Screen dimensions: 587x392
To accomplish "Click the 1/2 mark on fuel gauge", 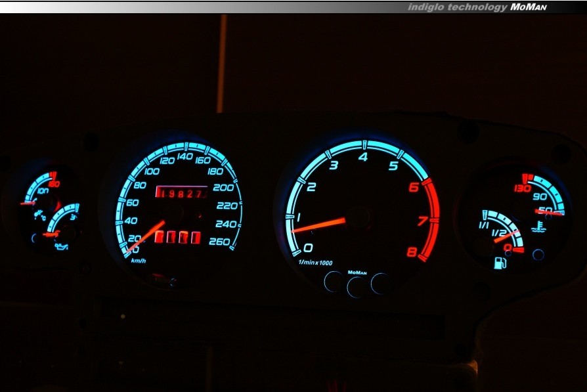I will coord(498,232).
